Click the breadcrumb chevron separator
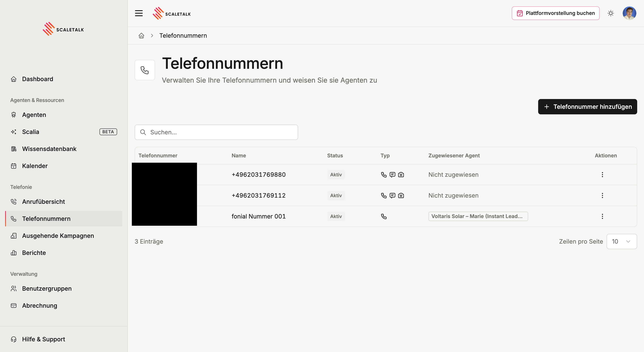 coord(152,36)
